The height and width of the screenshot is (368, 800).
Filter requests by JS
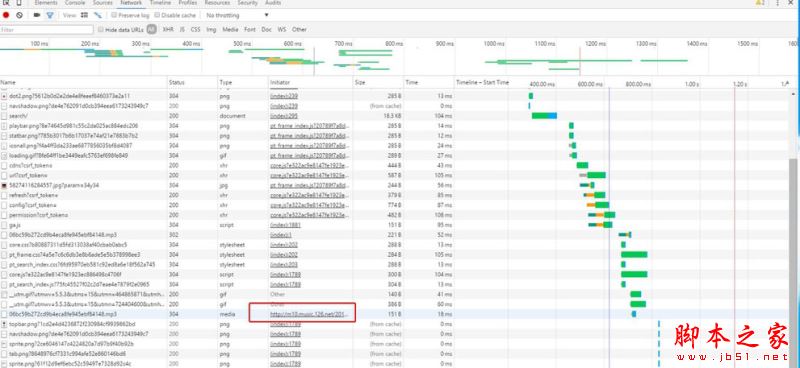[182, 30]
